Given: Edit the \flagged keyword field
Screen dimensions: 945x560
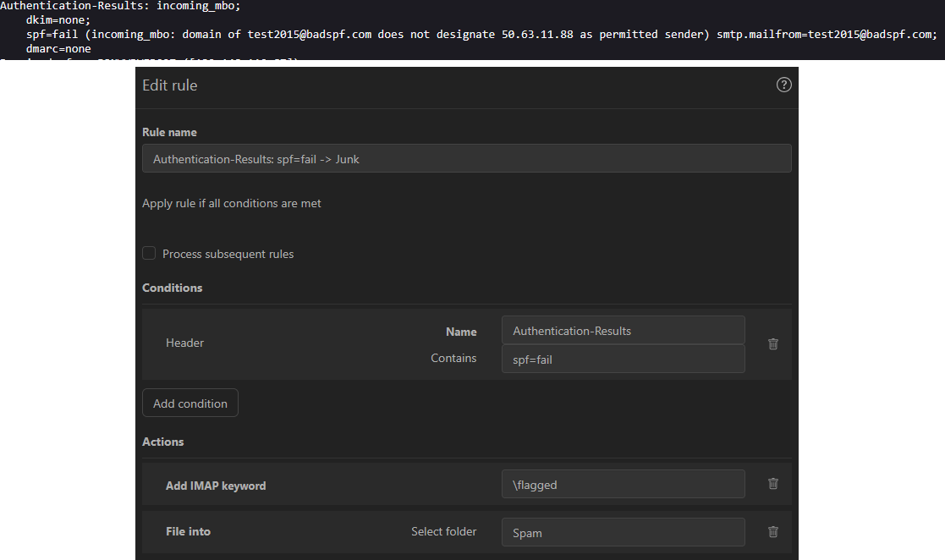Looking at the screenshot, I should 623,485.
